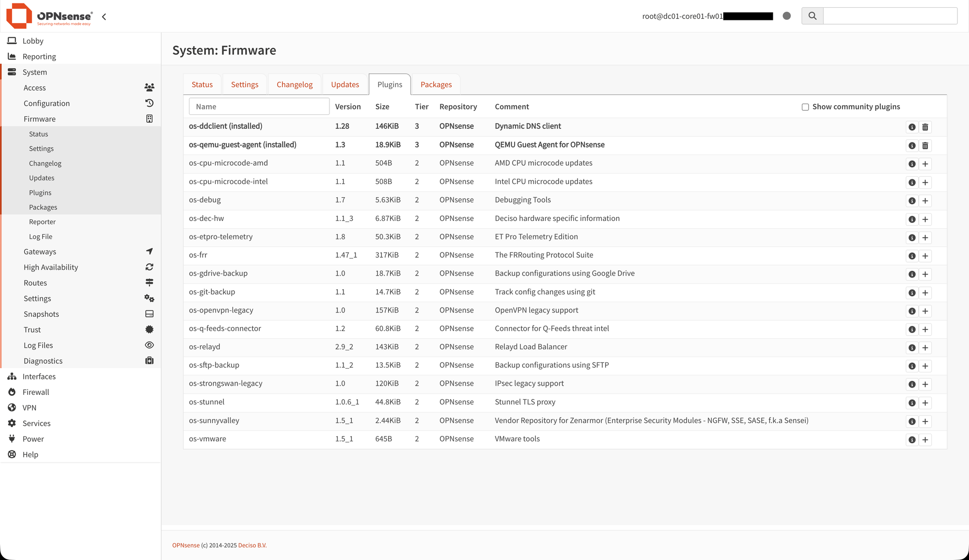Install os-cpu-microcode-amd using the plus icon

925,164
